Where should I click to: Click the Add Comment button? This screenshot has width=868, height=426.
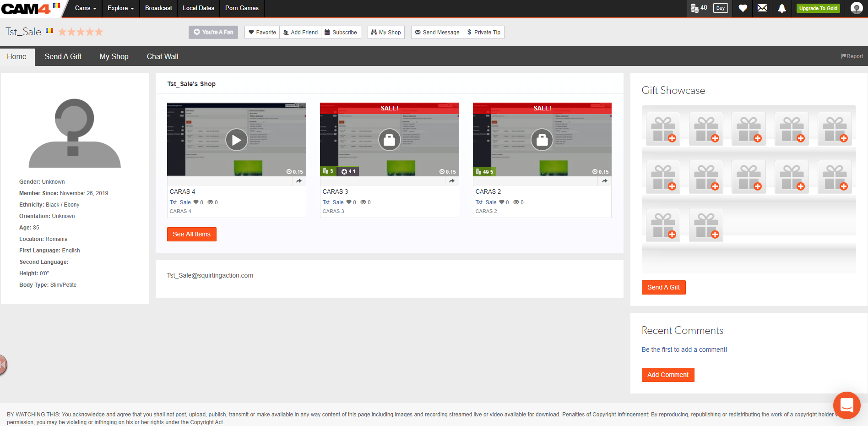coord(667,375)
